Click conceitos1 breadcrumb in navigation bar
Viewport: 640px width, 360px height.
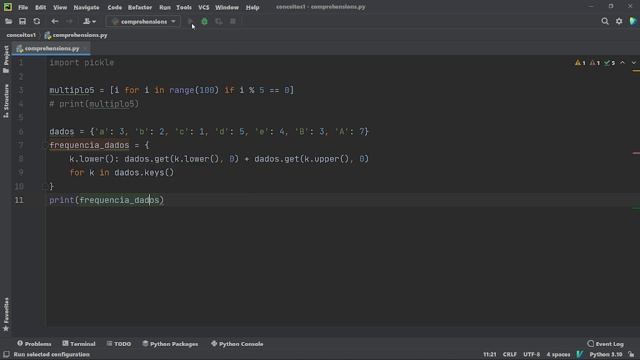point(21,35)
